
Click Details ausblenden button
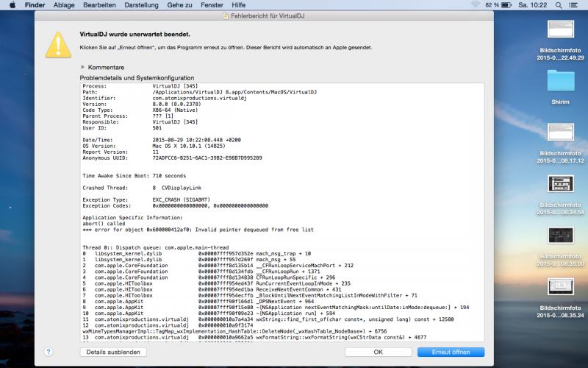tap(113, 352)
